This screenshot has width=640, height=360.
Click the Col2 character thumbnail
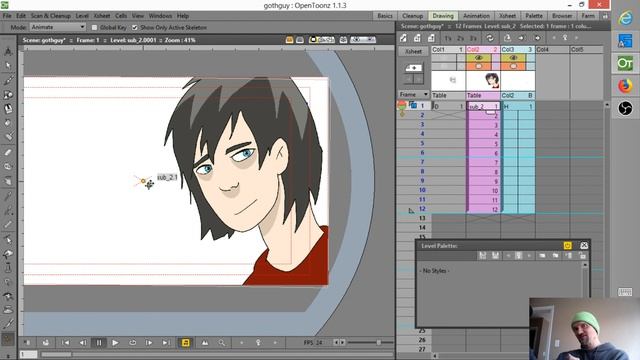[483, 80]
